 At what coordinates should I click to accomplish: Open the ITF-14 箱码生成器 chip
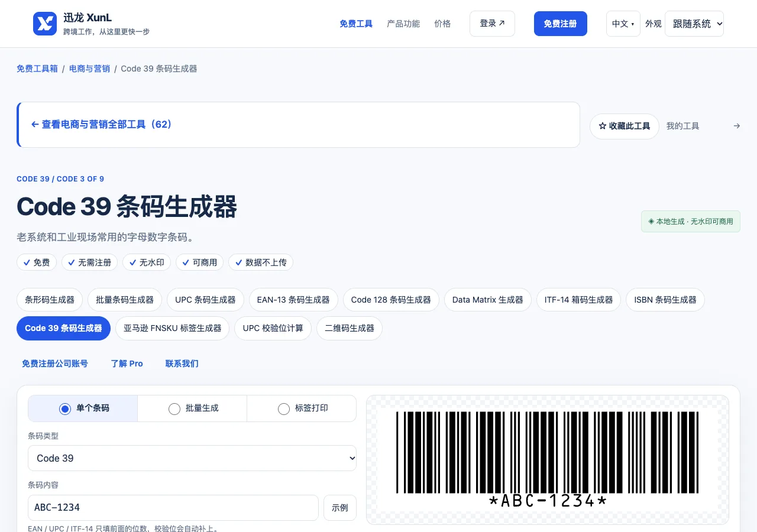coord(579,300)
